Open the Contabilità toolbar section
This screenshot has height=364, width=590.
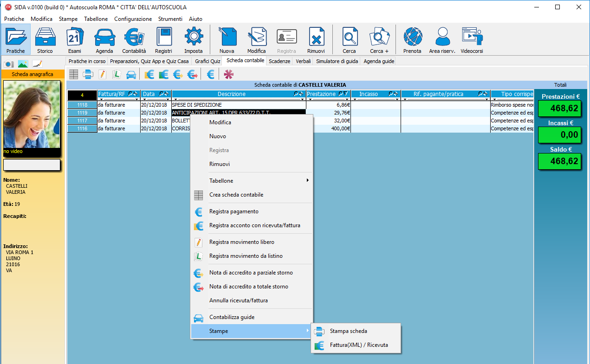click(134, 40)
